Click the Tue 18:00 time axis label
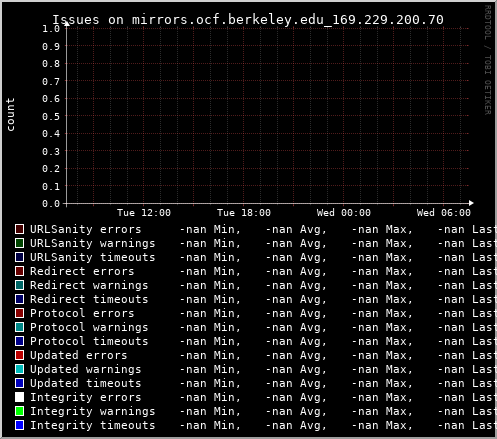The image size is (497, 439). click(244, 213)
